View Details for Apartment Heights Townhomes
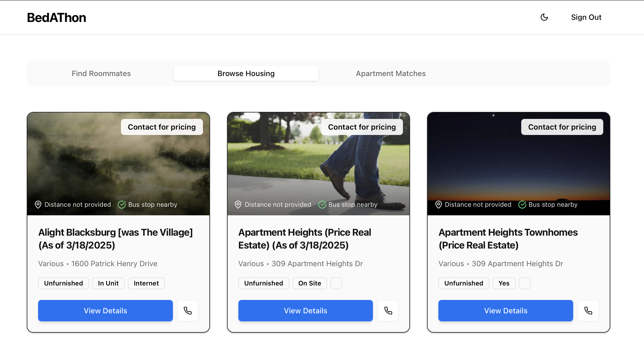The height and width of the screenshot is (346, 644). pos(506,311)
